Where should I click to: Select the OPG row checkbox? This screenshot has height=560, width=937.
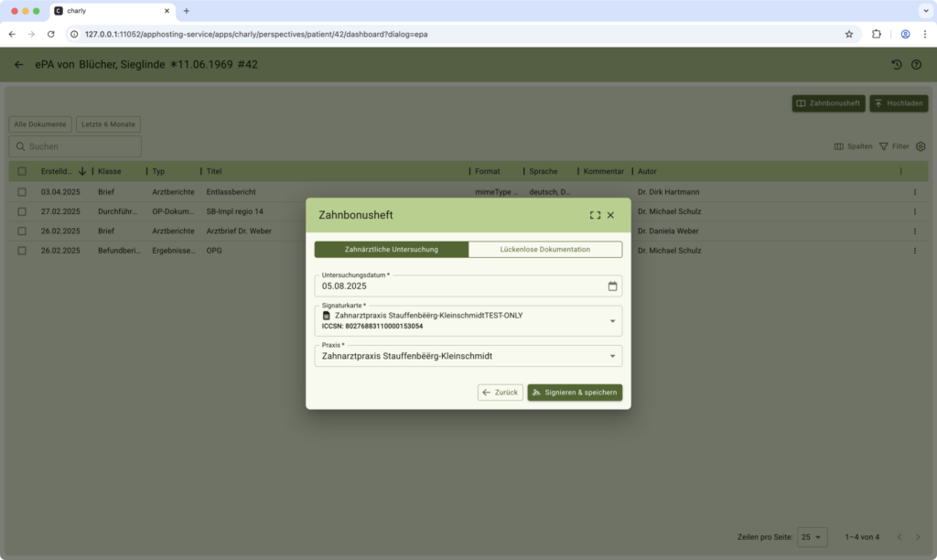point(22,251)
